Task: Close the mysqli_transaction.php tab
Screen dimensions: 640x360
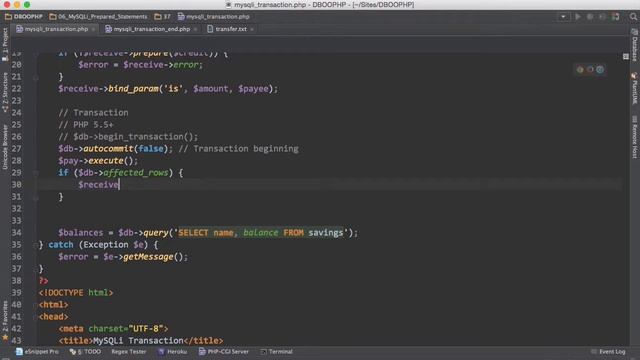Action: [x=93, y=29]
